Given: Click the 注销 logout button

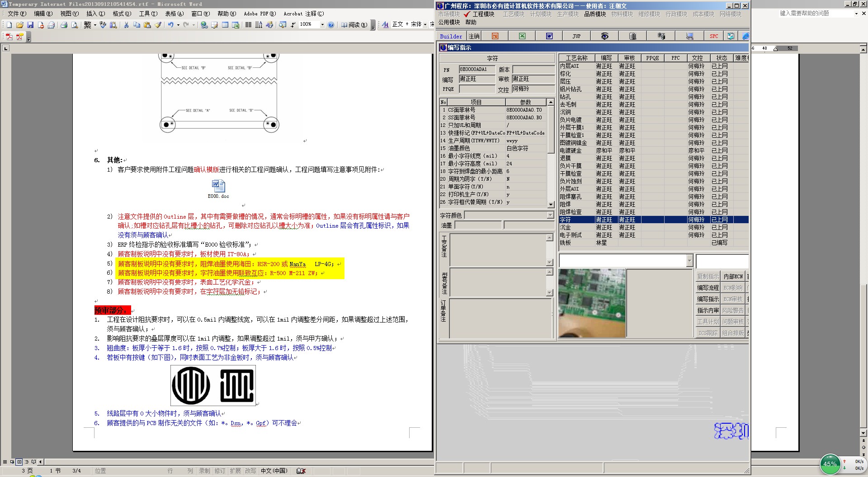Looking at the screenshot, I should [474, 36].
